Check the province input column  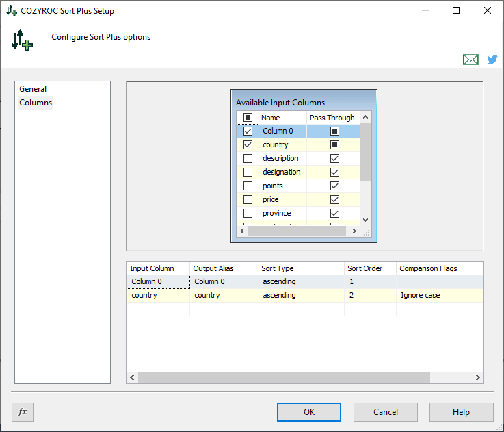tap(248, 213)
